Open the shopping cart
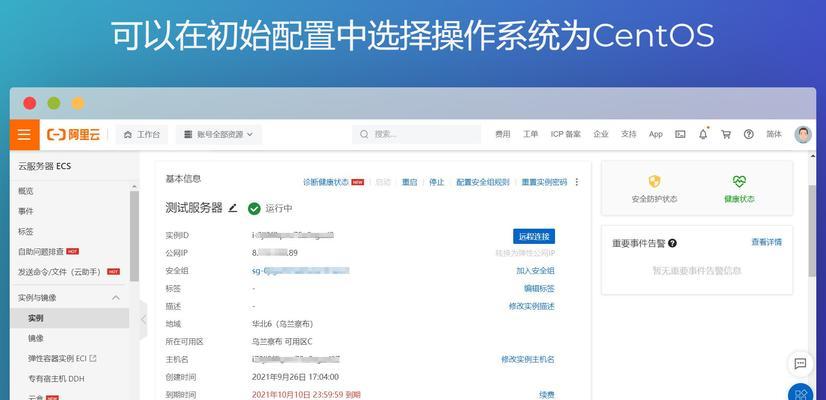The height and width of the screenshot is (400, 826). coord(726,134)
